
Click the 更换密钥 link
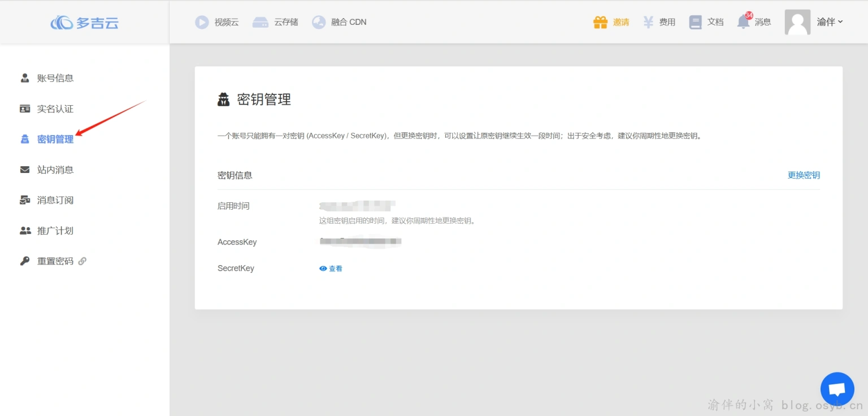pyautogui.click(x=804, y=175)
